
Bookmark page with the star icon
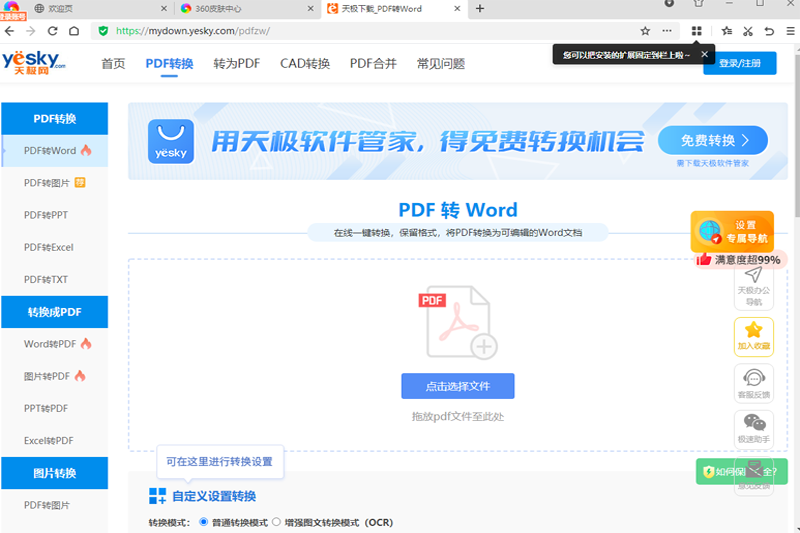[x=645, y=31]
